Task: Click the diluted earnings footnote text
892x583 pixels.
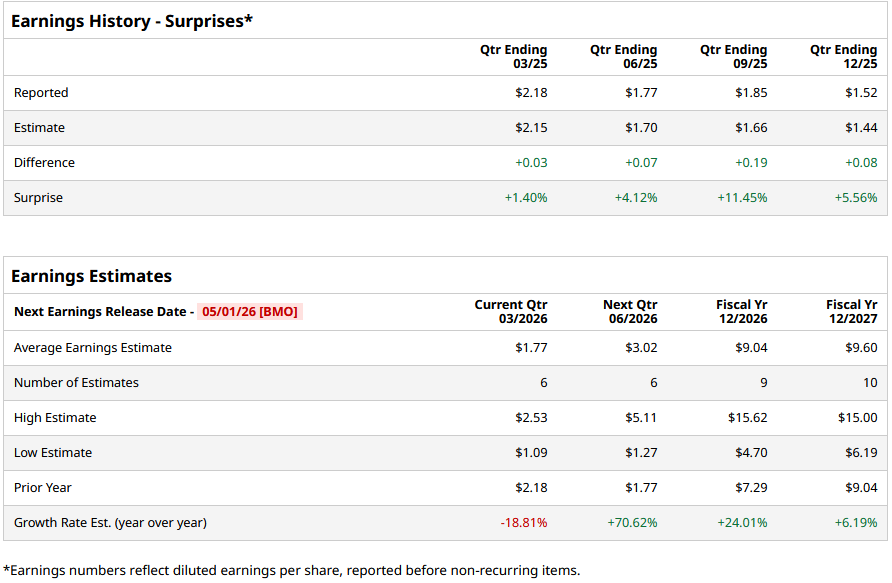Action: point(291,570)
